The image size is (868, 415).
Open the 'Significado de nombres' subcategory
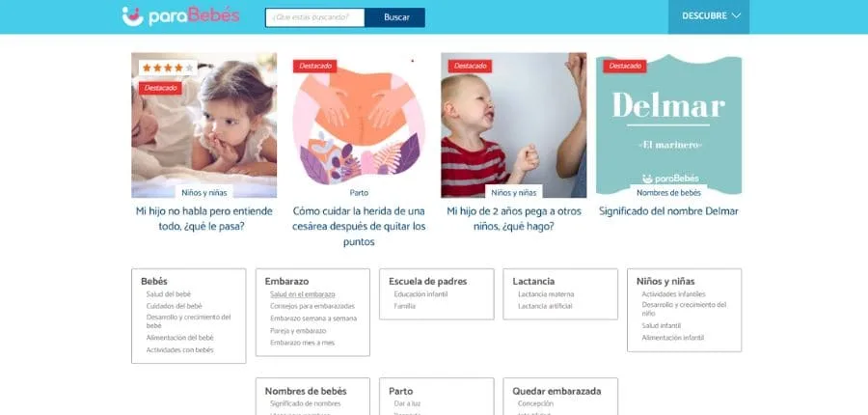point(306,404)
